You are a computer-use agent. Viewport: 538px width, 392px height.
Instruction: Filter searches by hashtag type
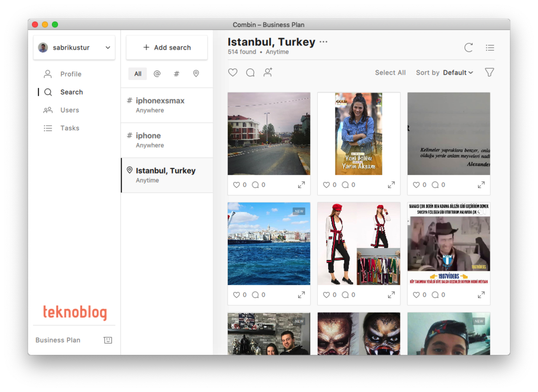coord(176,74)
